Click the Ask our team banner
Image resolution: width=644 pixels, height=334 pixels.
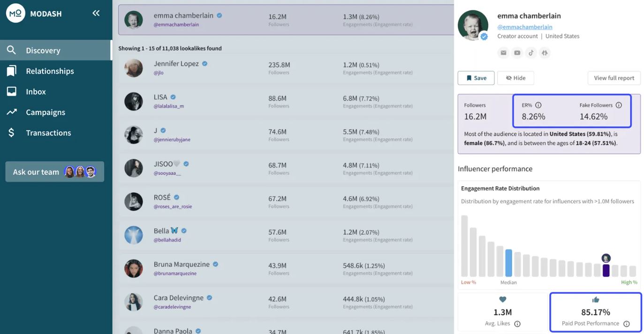coord(54,172)
